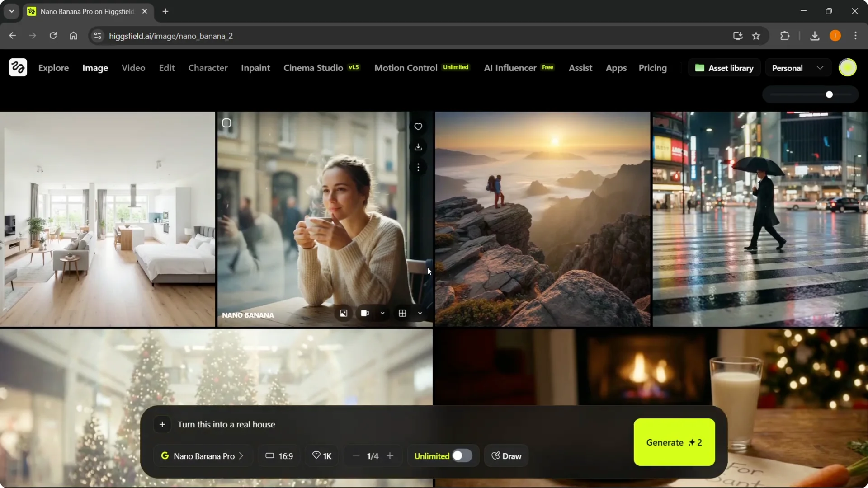This screenshot has width=868, height=488.
Task: Open the 16:9 aspect ratio dropdown
Action: coord(279,456)
